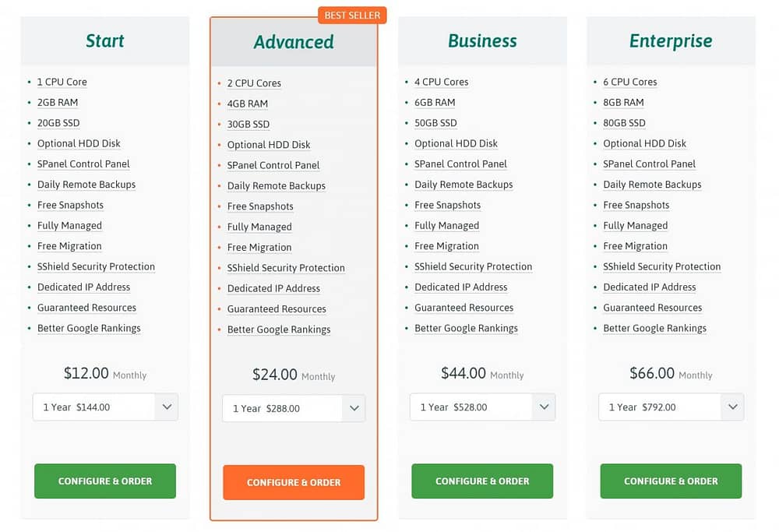Select the Start plan heading
779x532 pixels.
[x=105, y=41]
